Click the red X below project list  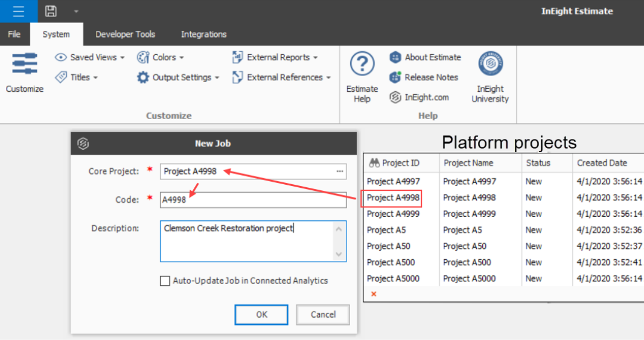(374, 294)
